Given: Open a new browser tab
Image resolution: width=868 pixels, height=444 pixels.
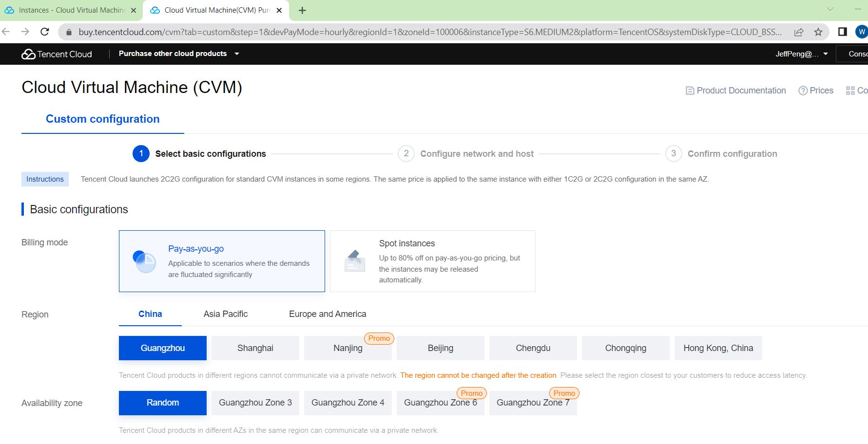Looking at the screenshot, I should (x=302, y=10).
